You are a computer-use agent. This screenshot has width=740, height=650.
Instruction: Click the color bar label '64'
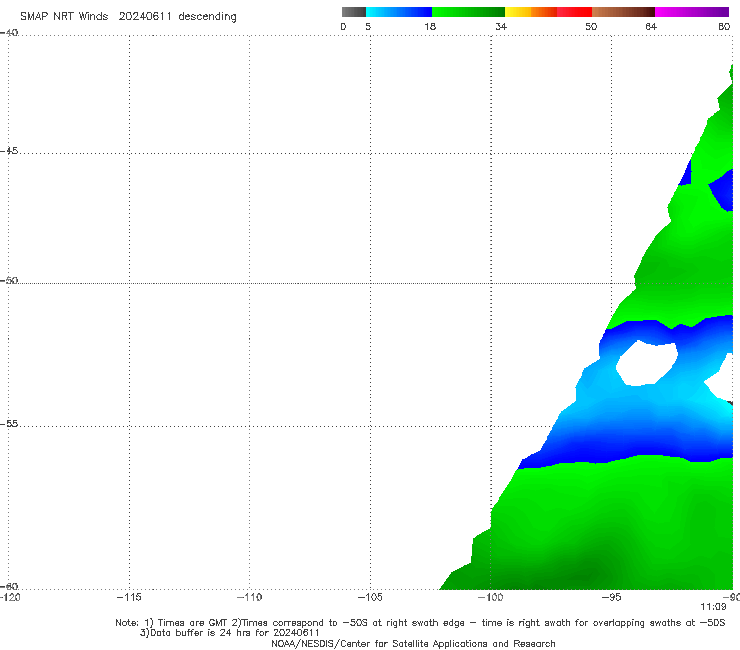[651, 27]
